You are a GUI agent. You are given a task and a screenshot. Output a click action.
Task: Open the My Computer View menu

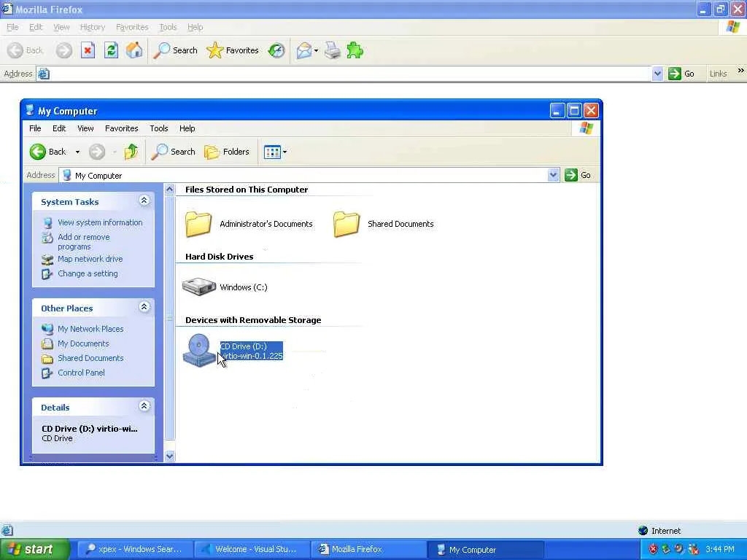click(x=85, y=128)
